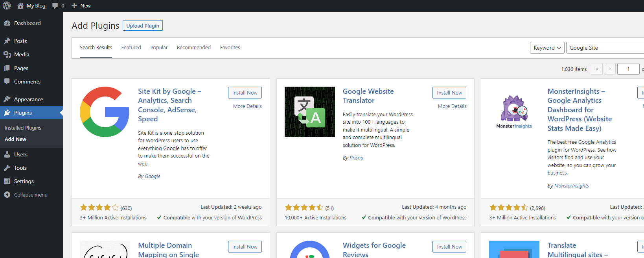Screen dimensions: 644x258
Task: Open Site Kit by Google title link
Action: 169,105
